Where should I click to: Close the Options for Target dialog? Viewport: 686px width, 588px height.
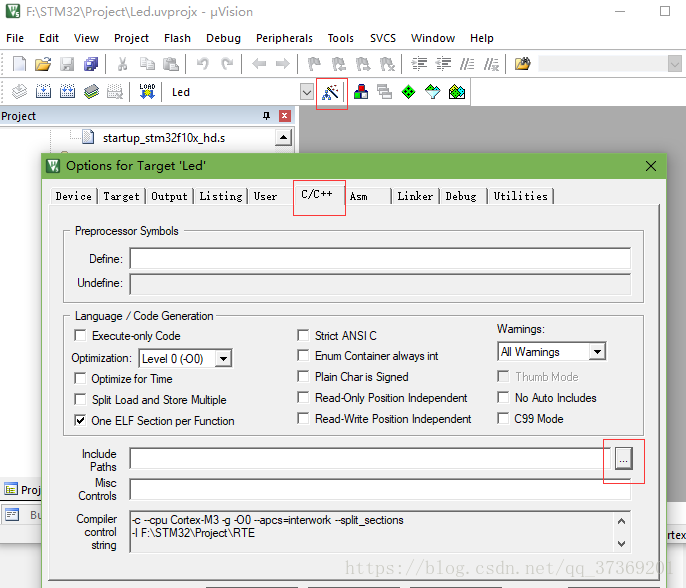pos(651,166)
